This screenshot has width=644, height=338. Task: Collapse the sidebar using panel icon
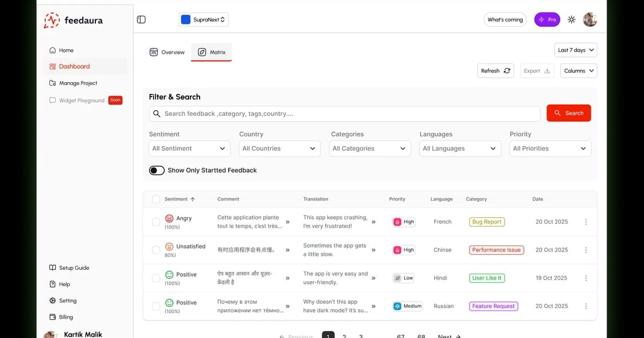point(141,20)
